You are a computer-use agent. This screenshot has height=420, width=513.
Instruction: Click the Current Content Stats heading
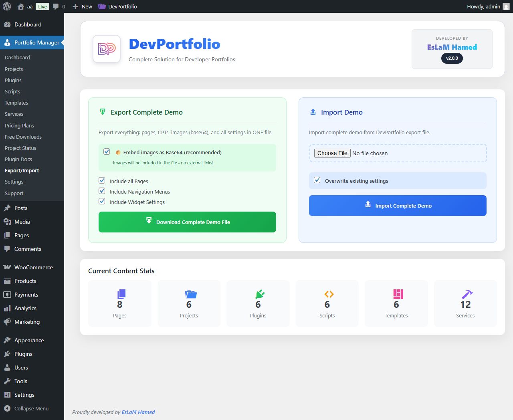pos(121,271)
